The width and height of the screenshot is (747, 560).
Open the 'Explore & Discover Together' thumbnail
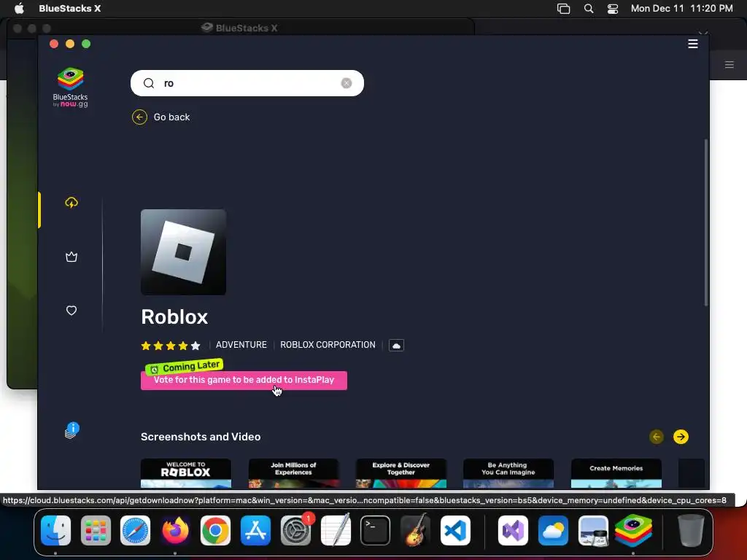pos(401,473)
